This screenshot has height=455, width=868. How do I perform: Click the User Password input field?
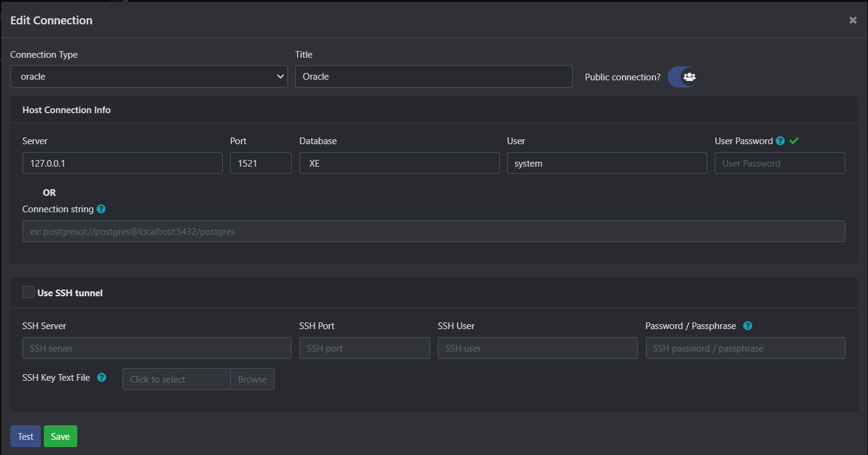780,163
